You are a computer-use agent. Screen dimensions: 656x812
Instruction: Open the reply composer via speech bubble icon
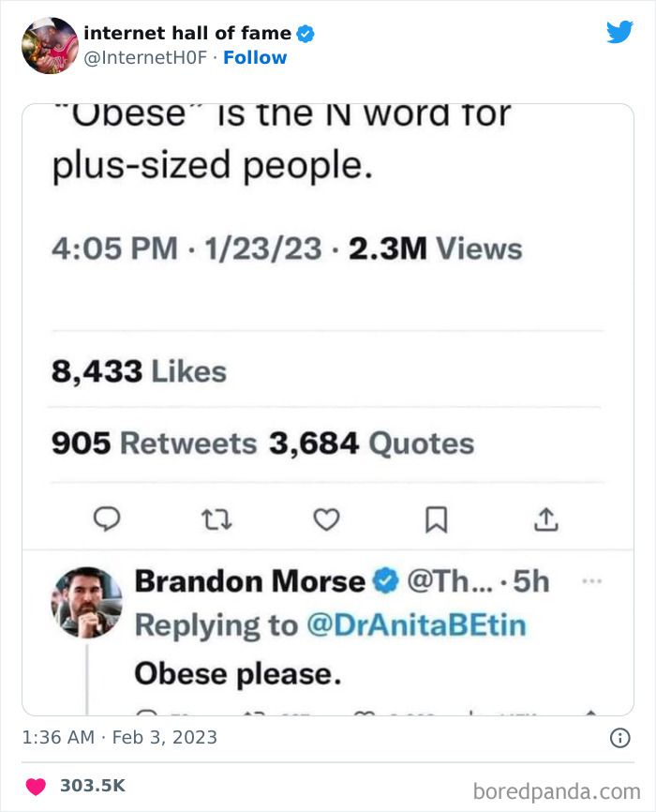tap(108, 519)
